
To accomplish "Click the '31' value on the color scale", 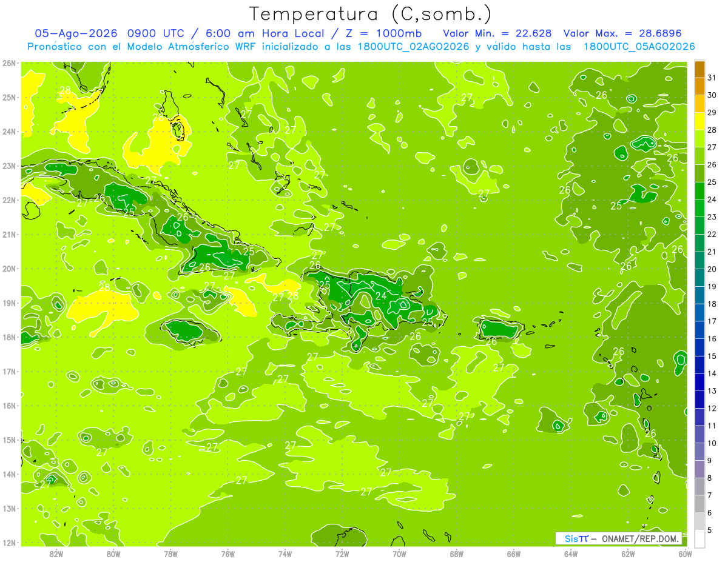I will 712,78.
